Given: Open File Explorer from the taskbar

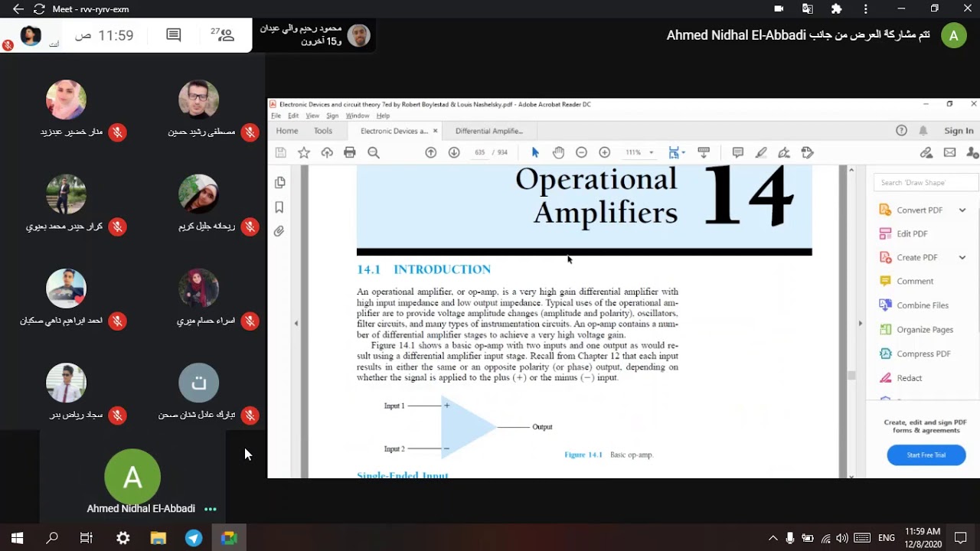Looking at the screenshot, I should pyautogui.click(x=158, y=538).
